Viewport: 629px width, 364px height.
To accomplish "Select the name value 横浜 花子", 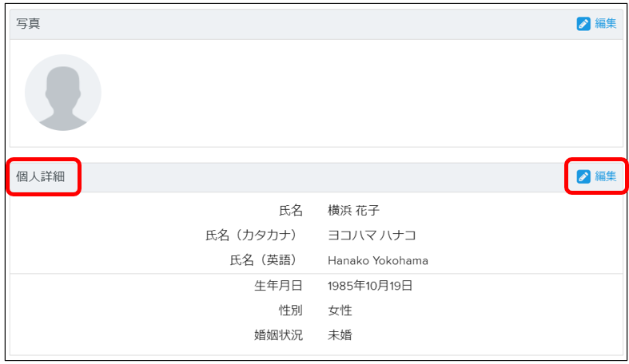I will 353,210.
